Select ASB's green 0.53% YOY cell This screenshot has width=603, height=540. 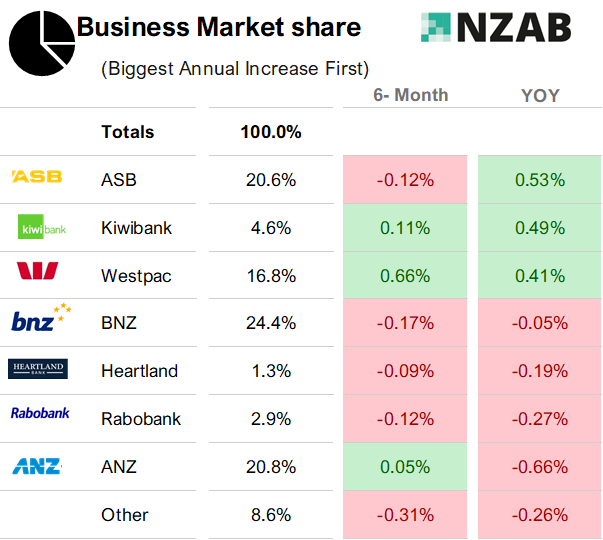[540, 180]
